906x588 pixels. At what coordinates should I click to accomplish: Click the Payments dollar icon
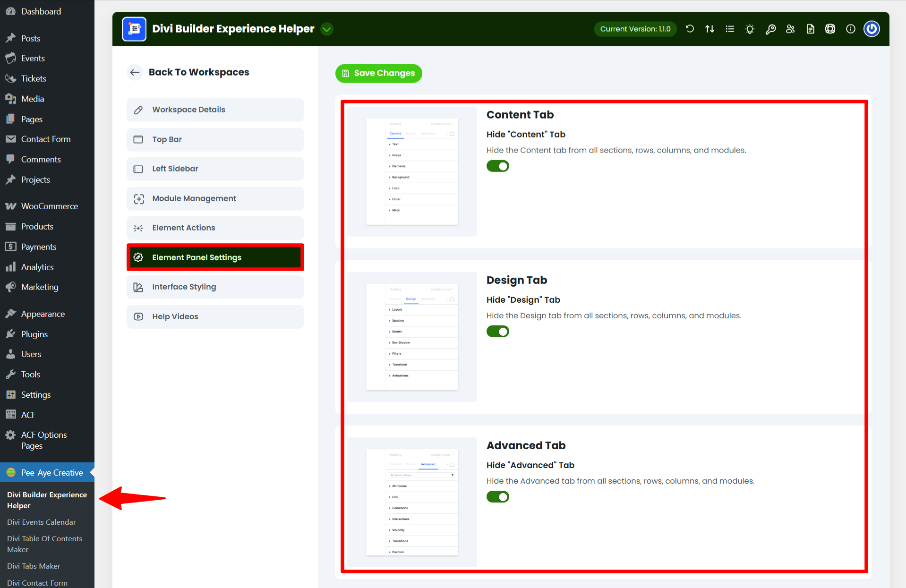click(x=10, y=247)
